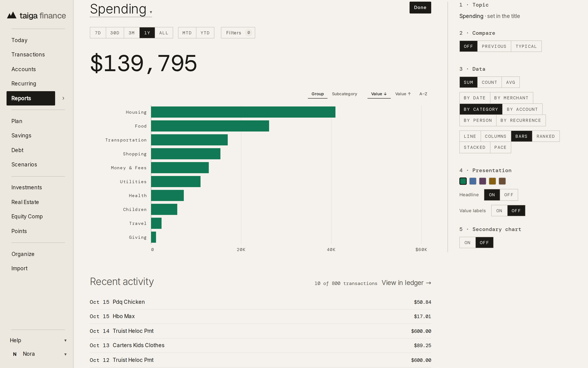Click the taiga finance mountain logo
This screenshot has height=368, width=588.
click(12, 16)
